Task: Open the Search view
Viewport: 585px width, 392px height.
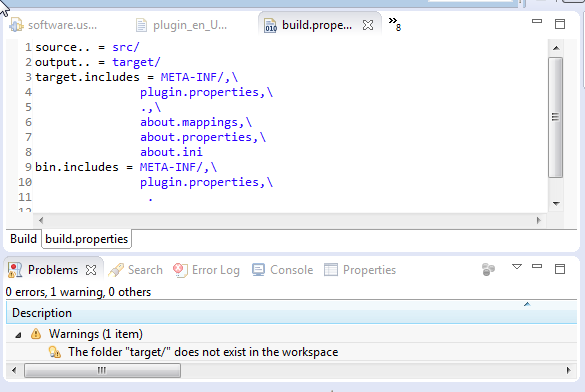Action: (136, 270)
